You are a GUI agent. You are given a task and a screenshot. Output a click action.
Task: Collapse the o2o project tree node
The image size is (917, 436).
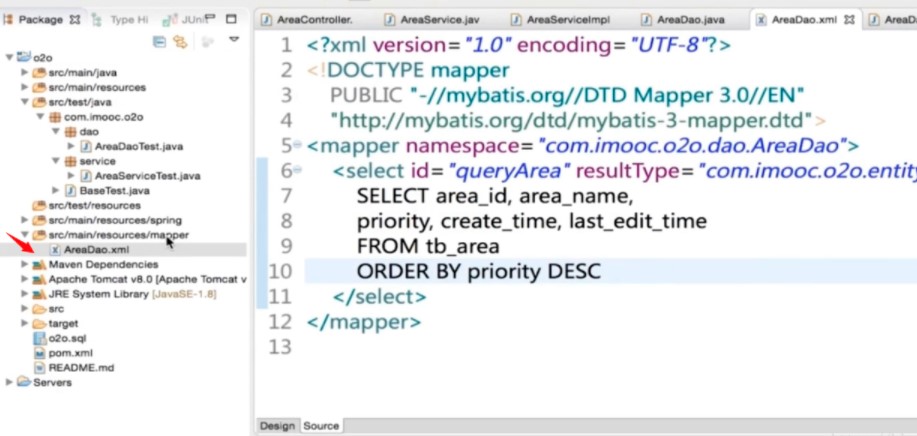[x=10, y=58]
